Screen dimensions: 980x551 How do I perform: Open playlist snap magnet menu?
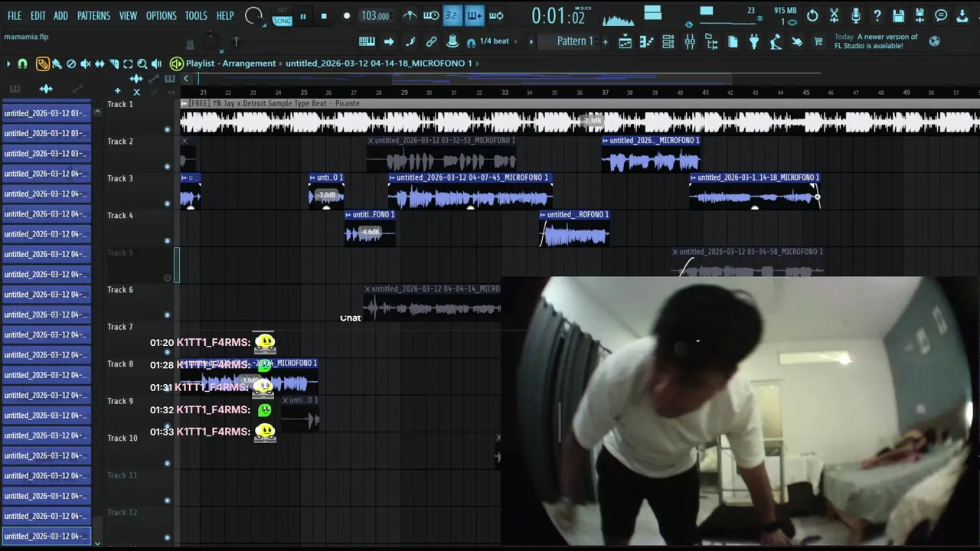23,64
